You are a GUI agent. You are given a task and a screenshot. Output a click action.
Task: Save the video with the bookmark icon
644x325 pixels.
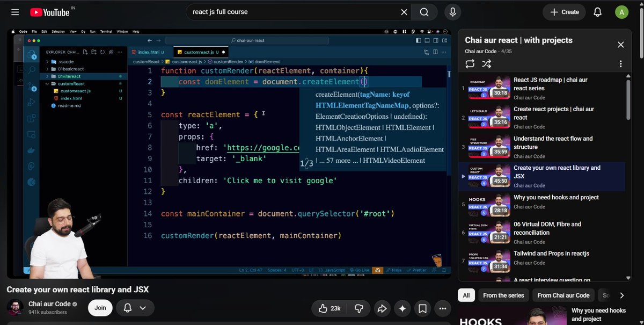[423, 308]
